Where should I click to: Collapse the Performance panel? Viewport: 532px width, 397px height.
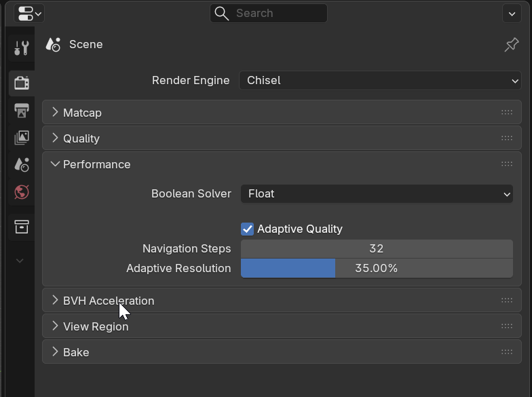(x=96, y=164)
